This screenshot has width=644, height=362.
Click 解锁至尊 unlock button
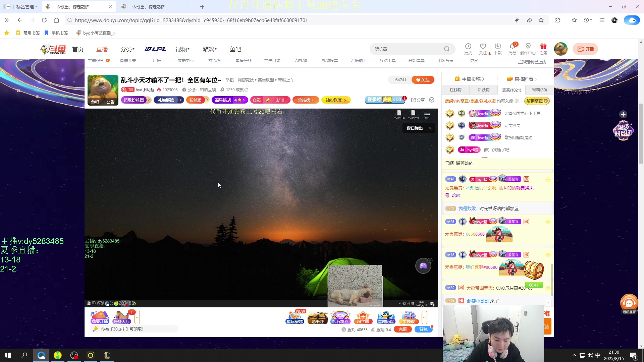[537, 101]
